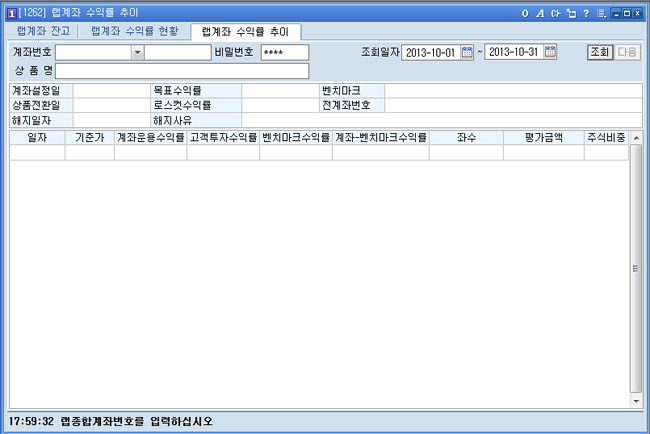650x434 pixels.
Task: Switch to 랩계좌 수익률 현황 tab
Action: click(x=134, y=31)
